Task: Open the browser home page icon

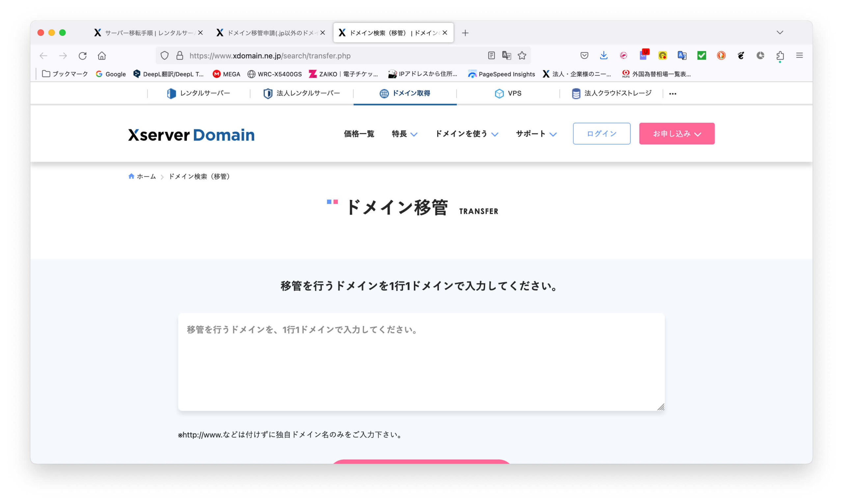Action: coord(102,56)
